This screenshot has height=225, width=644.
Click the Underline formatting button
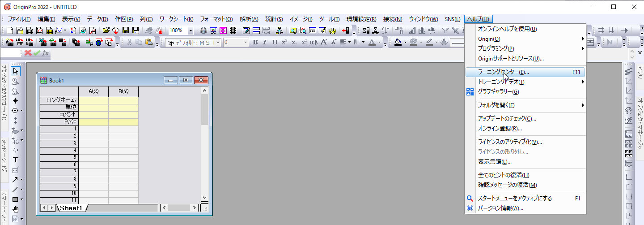275,42
